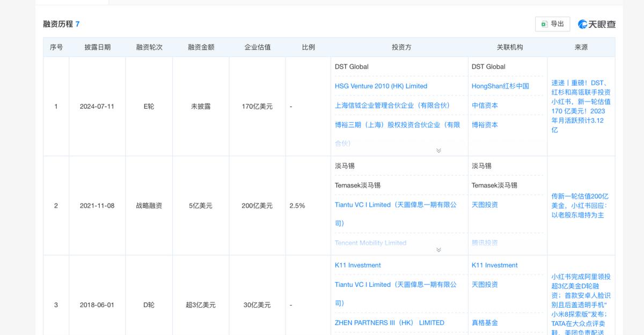644x335 pixels.
Task: Click the 企业估值 column header
Action: pos(258,47)
